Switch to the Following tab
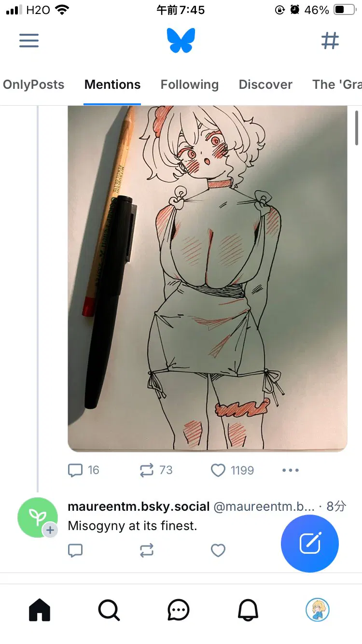 click(x=189, y=85)
